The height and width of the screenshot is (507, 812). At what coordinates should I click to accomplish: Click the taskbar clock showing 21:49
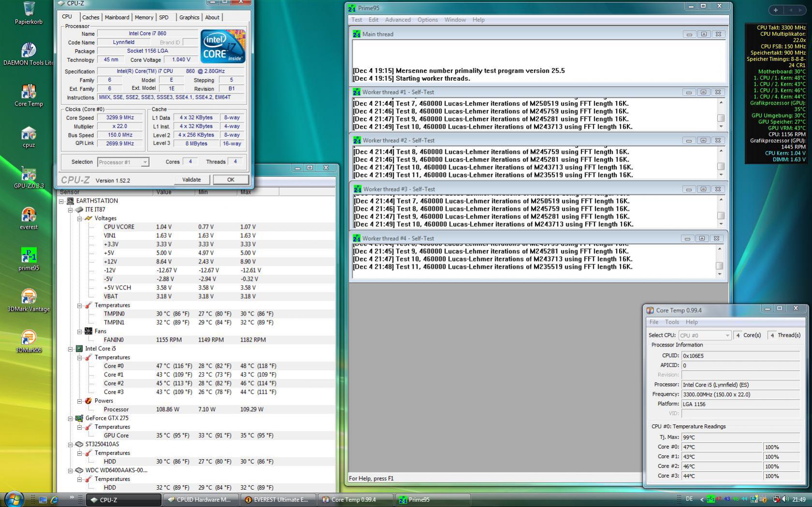click(x=799, y=499)
